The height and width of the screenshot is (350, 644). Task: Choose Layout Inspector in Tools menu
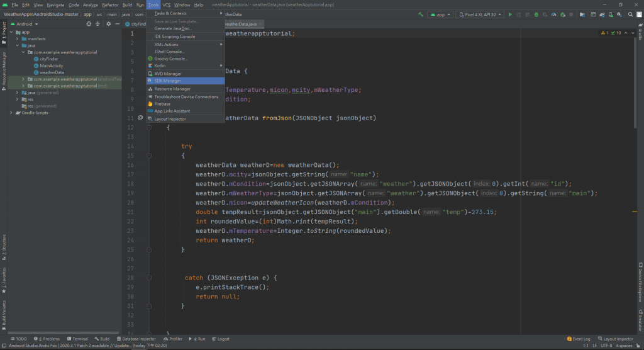point(186,119)
